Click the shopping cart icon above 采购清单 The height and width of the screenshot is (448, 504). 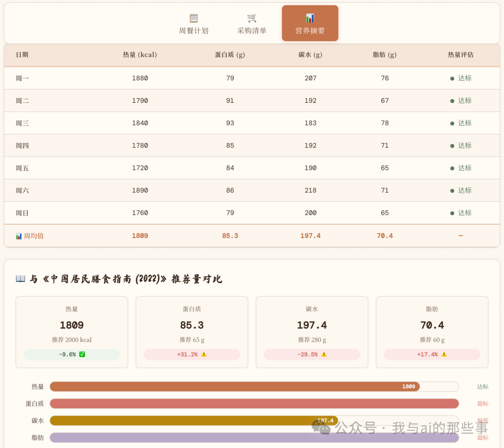point(252,18)
